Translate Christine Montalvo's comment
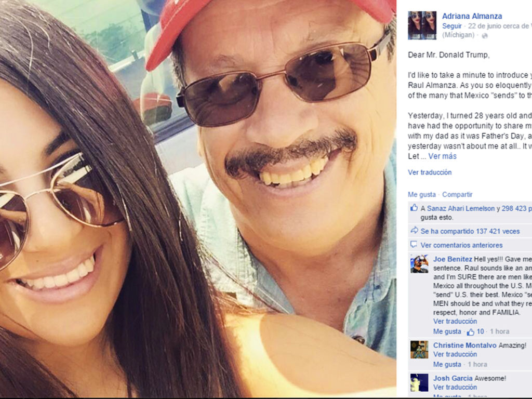Image resolution: width=532 pixels, height=399 pixels. coord(455,354)
